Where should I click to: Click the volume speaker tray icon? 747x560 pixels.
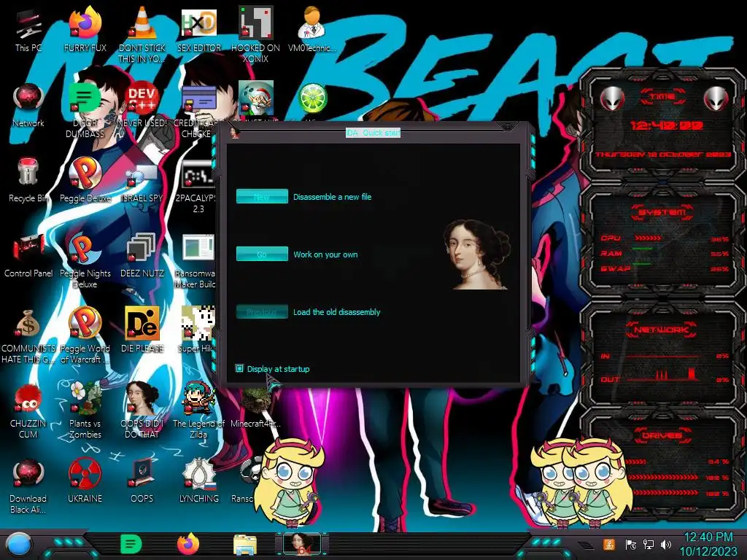tap(665, 545)
